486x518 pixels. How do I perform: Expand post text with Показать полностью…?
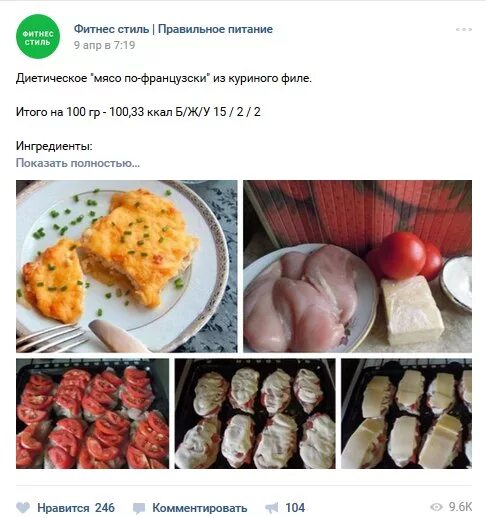pos(78,163)
